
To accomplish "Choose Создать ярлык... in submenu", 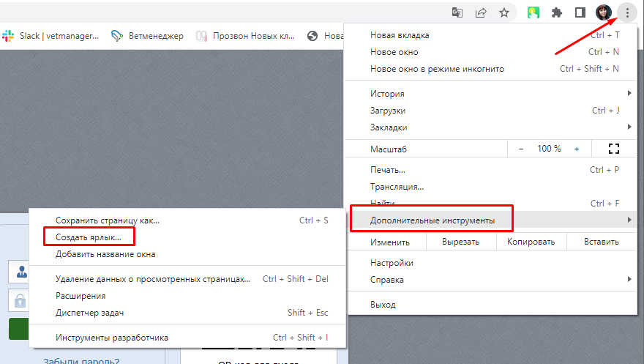I will pyautogui.click(x=187, y=237).
